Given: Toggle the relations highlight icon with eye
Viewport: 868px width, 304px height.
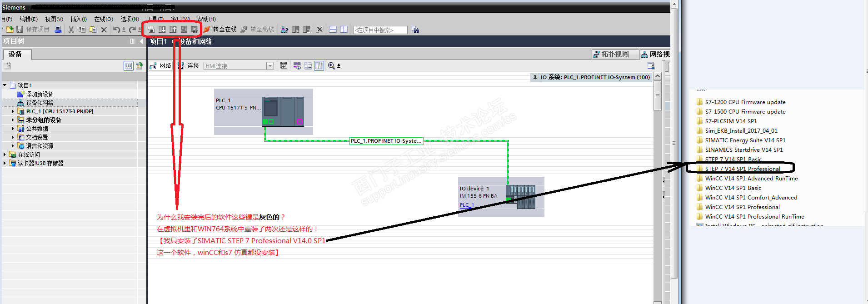Looking at the screenshot, I should pyautogui.click(x=297, y=66).
